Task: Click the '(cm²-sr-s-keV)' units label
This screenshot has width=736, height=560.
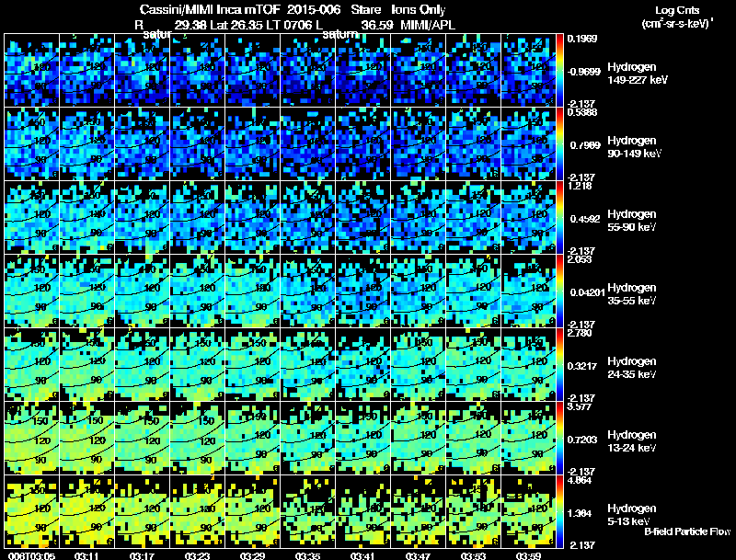Action: click(677, 24)
